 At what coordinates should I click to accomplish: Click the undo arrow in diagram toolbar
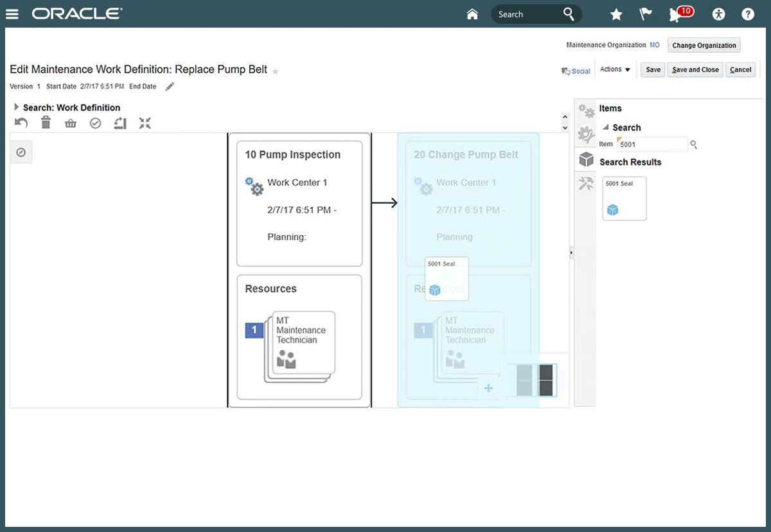21,123
